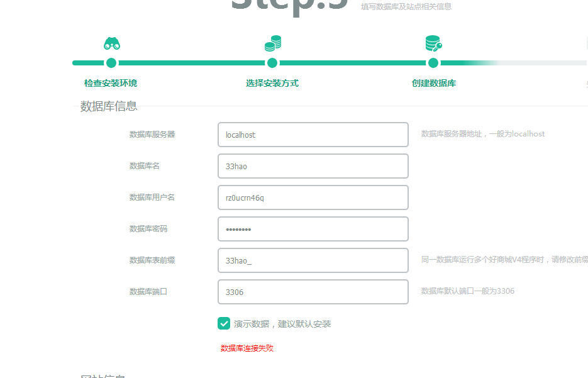
Task: Click the subtitle 填写数据库及站点相关信息
Action: 406,7
